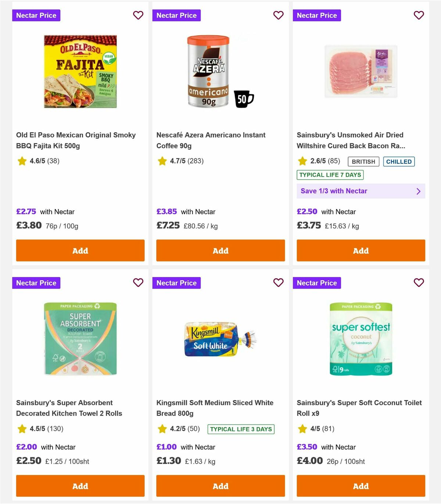Click the star icon next to 4.7/5 coffee rating
Image resolution: width=441 pixels, height=504 pixels.
(162, 161)
